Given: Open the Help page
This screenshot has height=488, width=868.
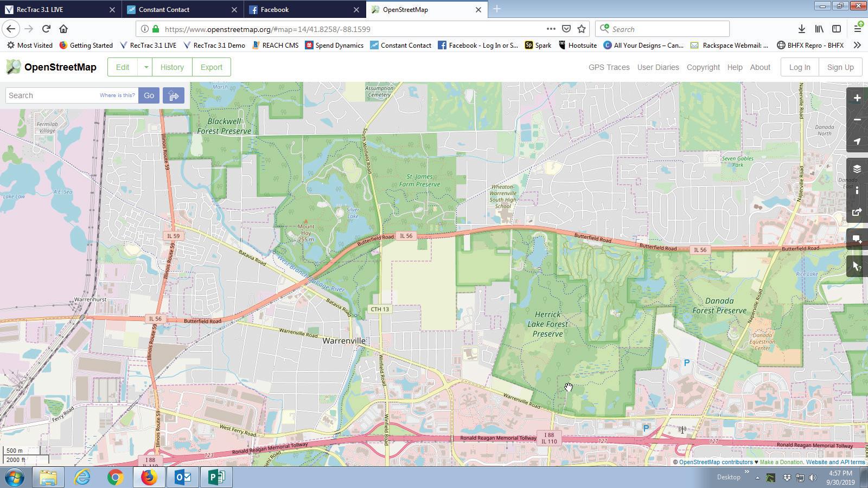Looking at the screenshot, I should coord(735,67).
